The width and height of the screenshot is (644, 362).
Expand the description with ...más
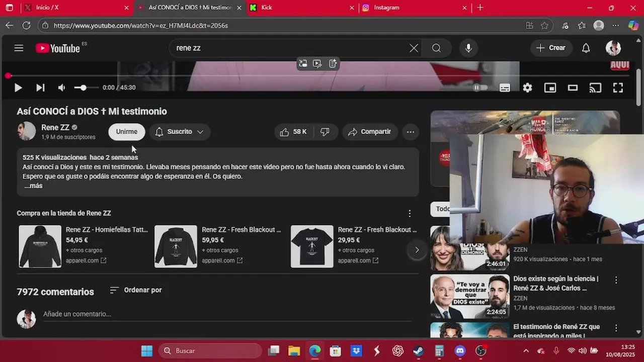pos(33,186)
